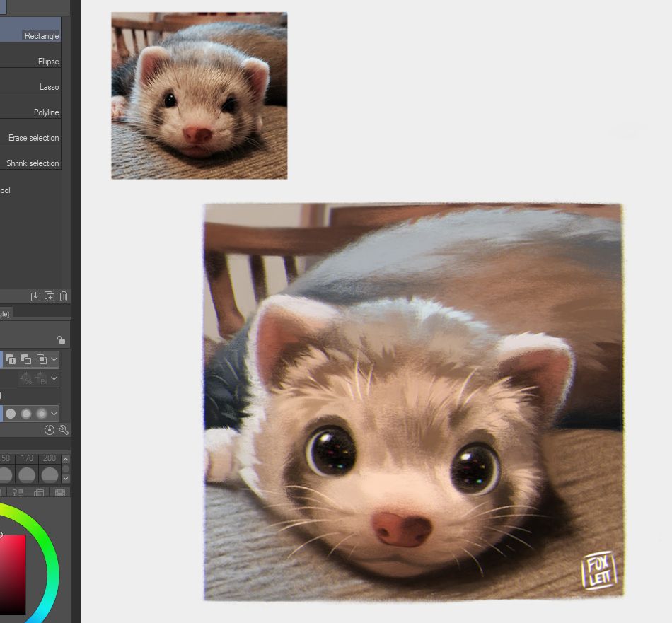Open the aspect type dropdown arrow
The width and height of the screenshot is (672, 623).
coord(54,378)
